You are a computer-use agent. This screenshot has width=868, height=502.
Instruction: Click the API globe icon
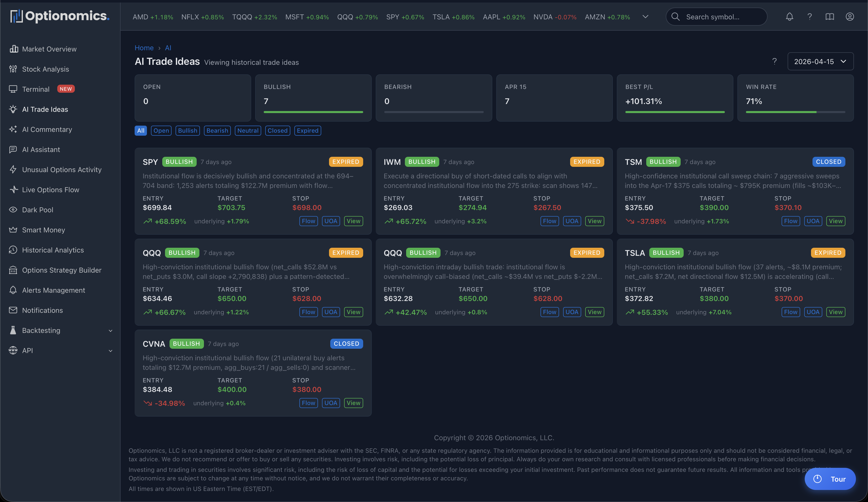pos(13,350)
